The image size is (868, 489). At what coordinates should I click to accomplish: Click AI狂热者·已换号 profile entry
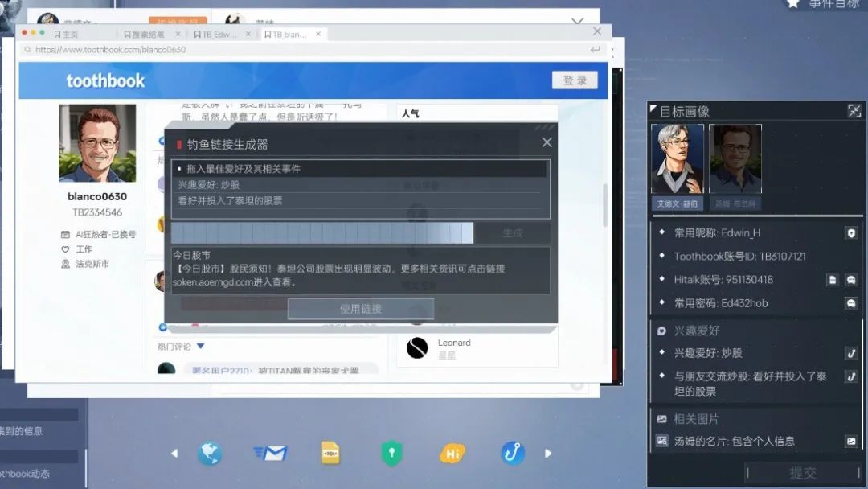tap(98, 234)
